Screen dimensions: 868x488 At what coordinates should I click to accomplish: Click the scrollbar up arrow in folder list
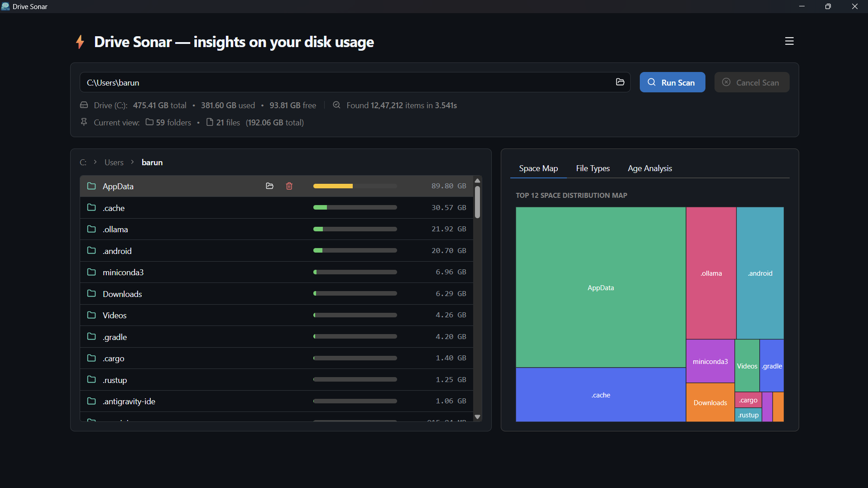tap(477, 181)
